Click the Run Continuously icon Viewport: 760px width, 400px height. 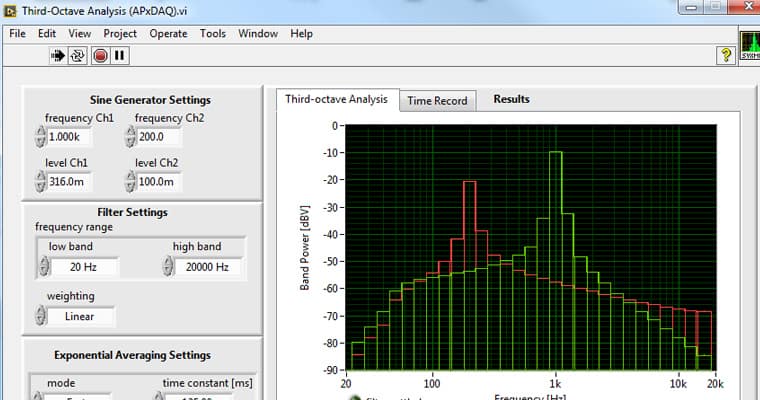click(79, 56)
